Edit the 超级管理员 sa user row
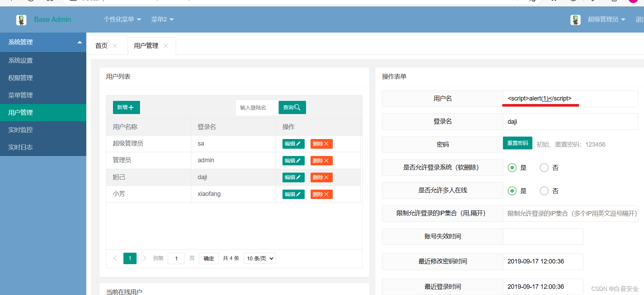The height and width of the screenshot is (295, 644). click(x=293, y=144)
